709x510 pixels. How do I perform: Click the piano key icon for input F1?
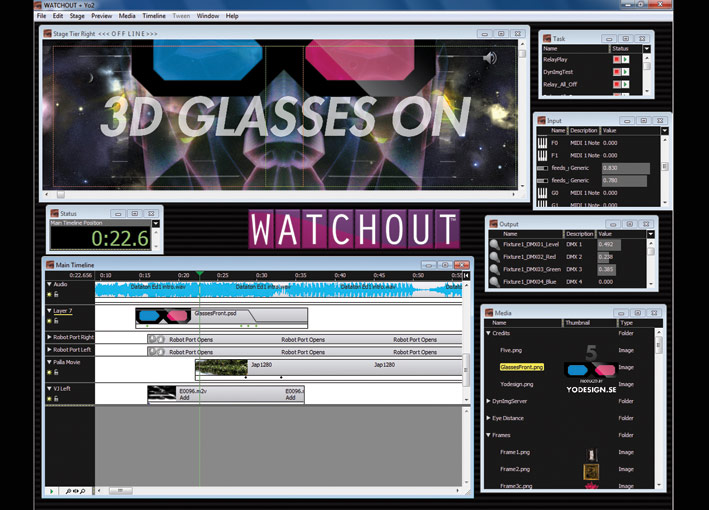coord(542,156)
